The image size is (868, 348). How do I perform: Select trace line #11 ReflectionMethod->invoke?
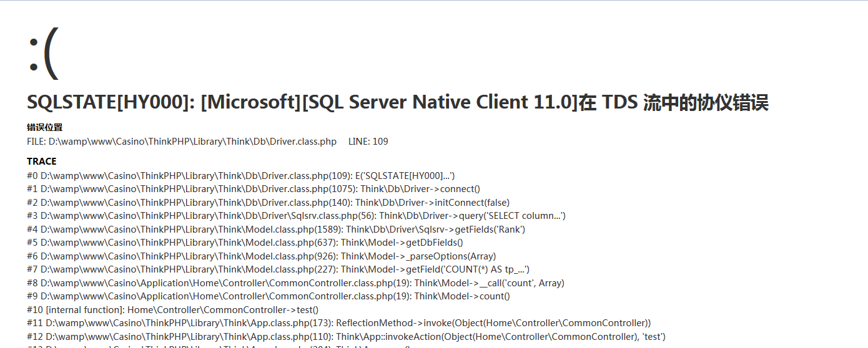coord(338,323)
